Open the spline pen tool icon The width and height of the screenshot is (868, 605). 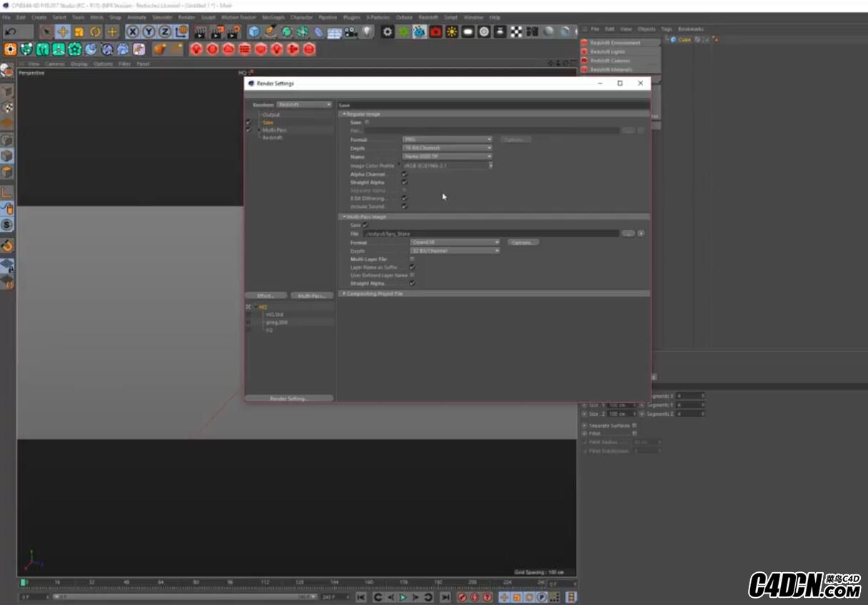tap(271, 32)
